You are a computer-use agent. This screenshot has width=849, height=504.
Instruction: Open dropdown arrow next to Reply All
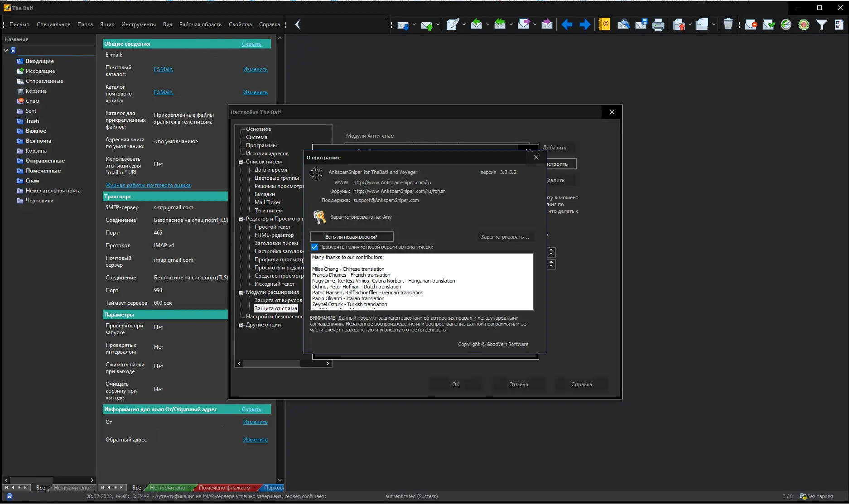pyautogui.click(x=511, y=25)
